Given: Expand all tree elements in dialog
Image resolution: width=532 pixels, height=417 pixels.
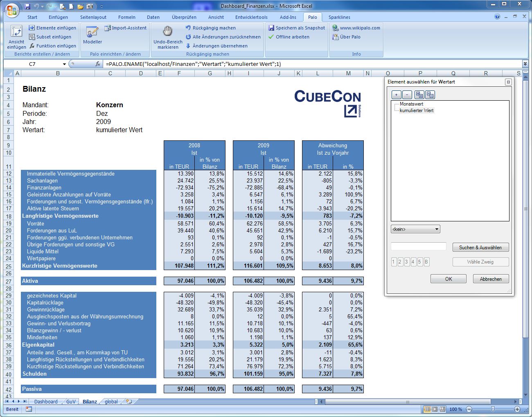Looking at the screenshot, I should [419, 95].
